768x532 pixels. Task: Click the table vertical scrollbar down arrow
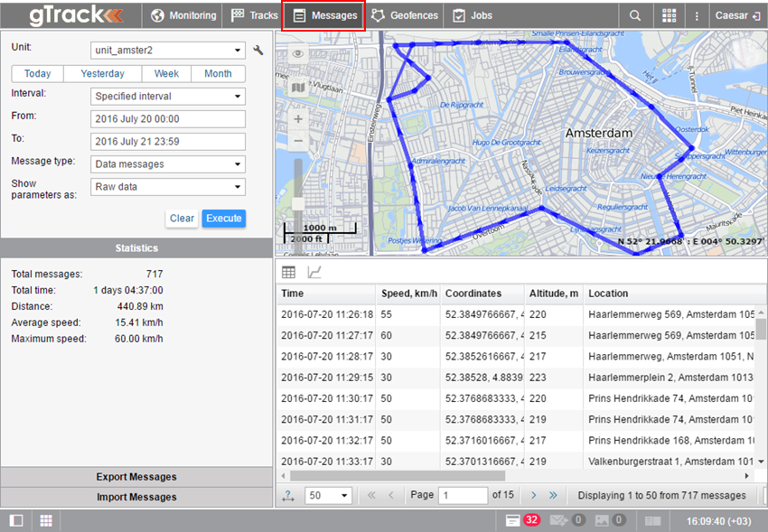pos(761,462)
